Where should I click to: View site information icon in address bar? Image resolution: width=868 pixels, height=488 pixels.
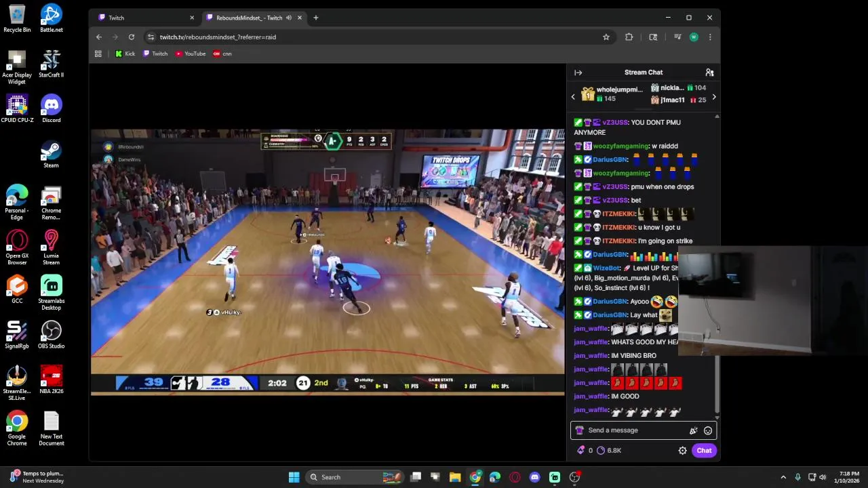pos(151,37)
